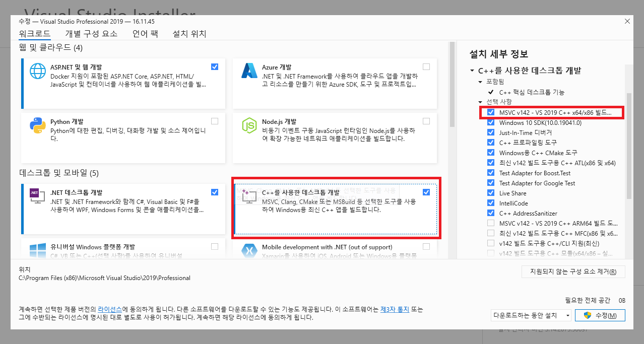Screen dimensions: 644x344
Task: Switch to the 워크로드 tab
Action: click(34, 34)
